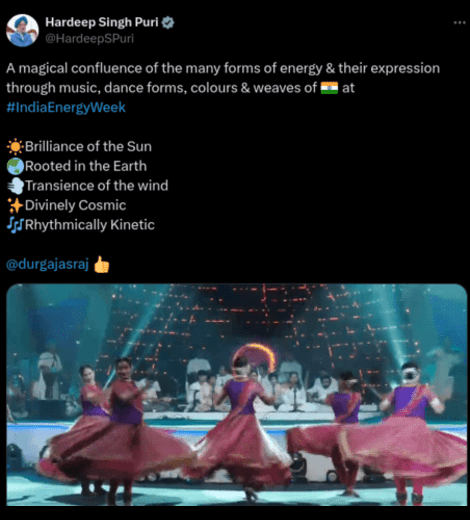Click the Hardeep Singh Puri display name
This screenshot has height=520, width=470.
(x=102, y=22)
